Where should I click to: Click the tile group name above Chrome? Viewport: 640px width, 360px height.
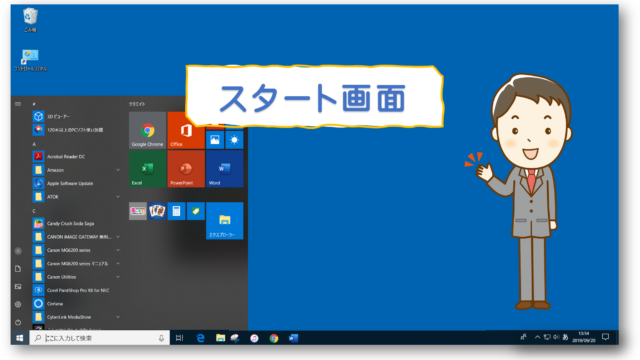coord(137,104)
